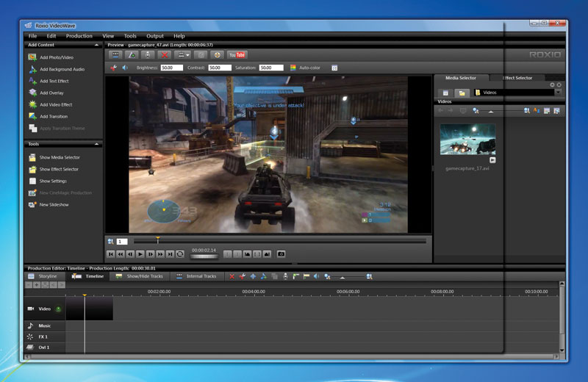Select the video clip on the timeline
The image size is (588, 382).
pos(89,309)
